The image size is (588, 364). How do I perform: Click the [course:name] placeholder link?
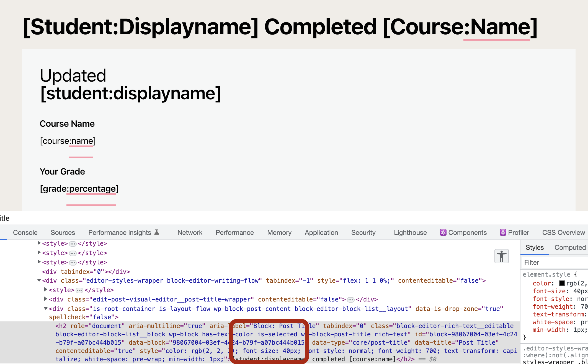[x=68, y=141]
